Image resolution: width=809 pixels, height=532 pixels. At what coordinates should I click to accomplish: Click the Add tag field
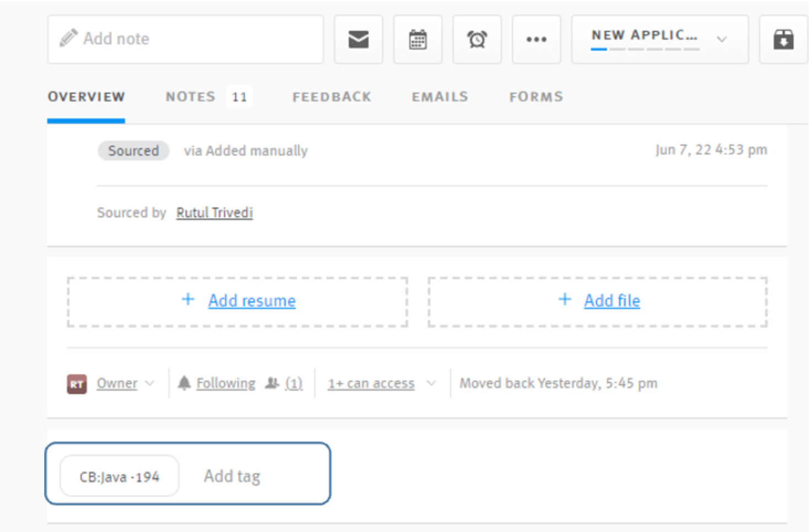pyautogui.click(x=233, y=476)
